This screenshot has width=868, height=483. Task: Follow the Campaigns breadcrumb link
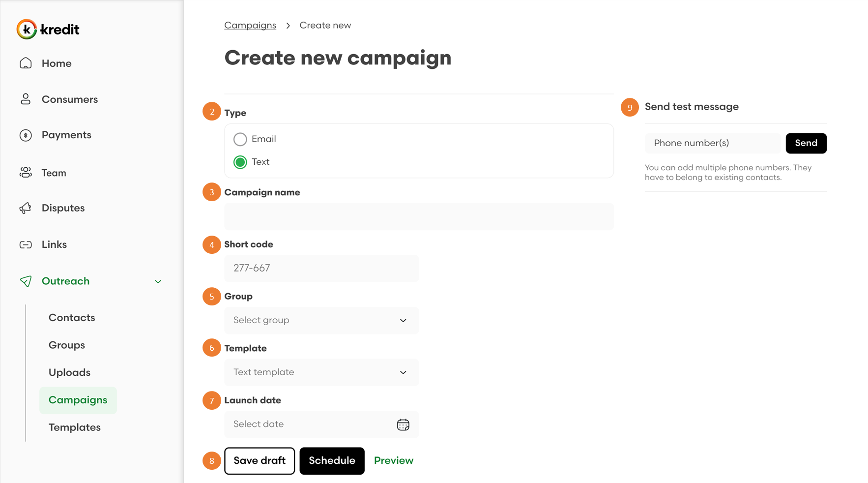pos(250,26)
